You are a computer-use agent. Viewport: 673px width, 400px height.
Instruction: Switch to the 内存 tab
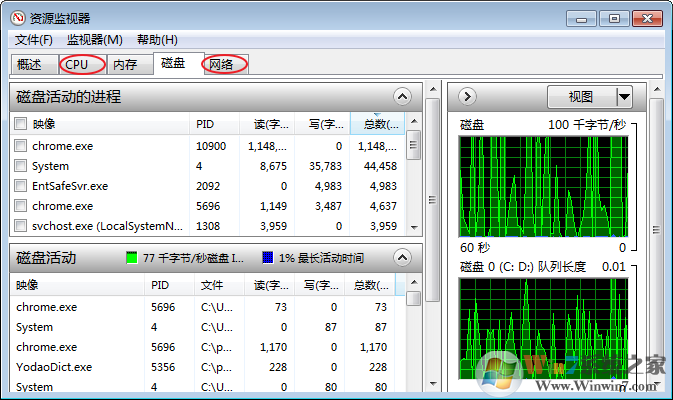130,65
